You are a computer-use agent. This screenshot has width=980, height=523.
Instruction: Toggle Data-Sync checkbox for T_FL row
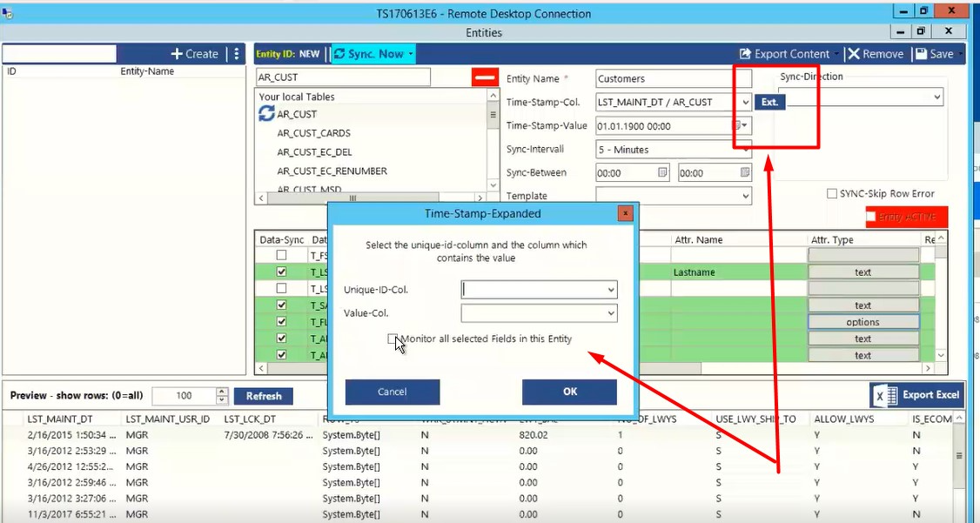[281, 321]
